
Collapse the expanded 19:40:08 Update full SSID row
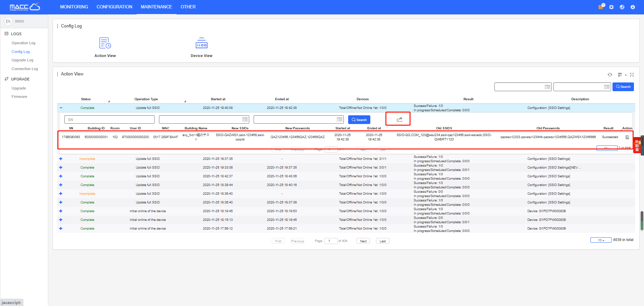[x=61, y=108]
